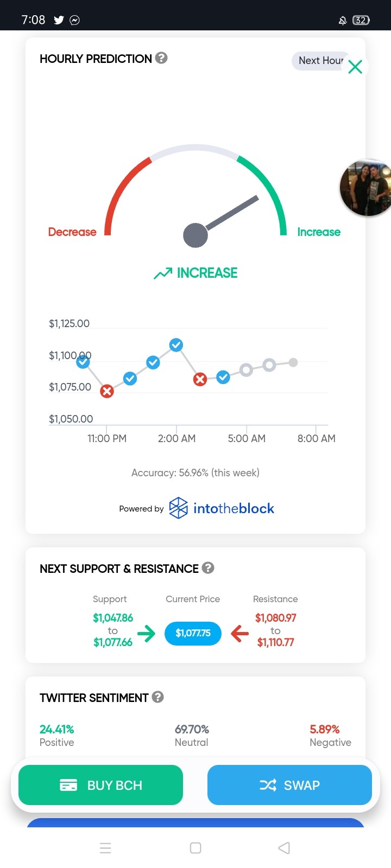Tap the intotheblock link text
Screen dimensions: 391x868
234,508
